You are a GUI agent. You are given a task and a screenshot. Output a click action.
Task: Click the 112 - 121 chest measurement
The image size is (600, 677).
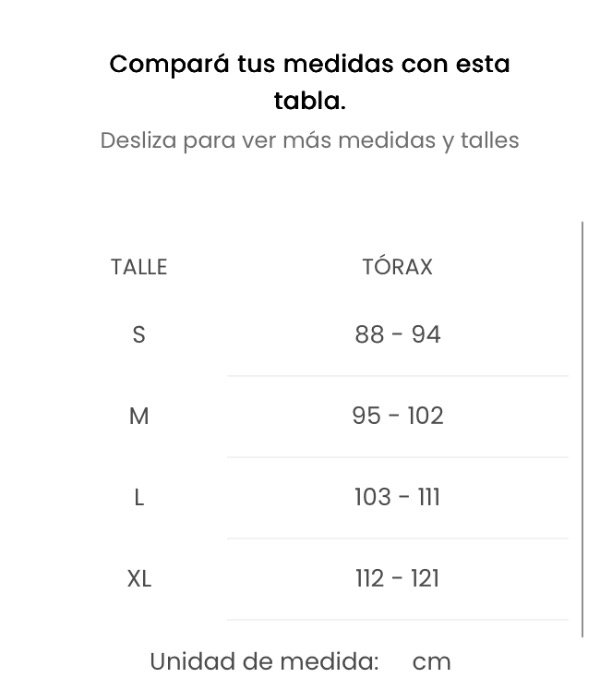tap(398, 579)
